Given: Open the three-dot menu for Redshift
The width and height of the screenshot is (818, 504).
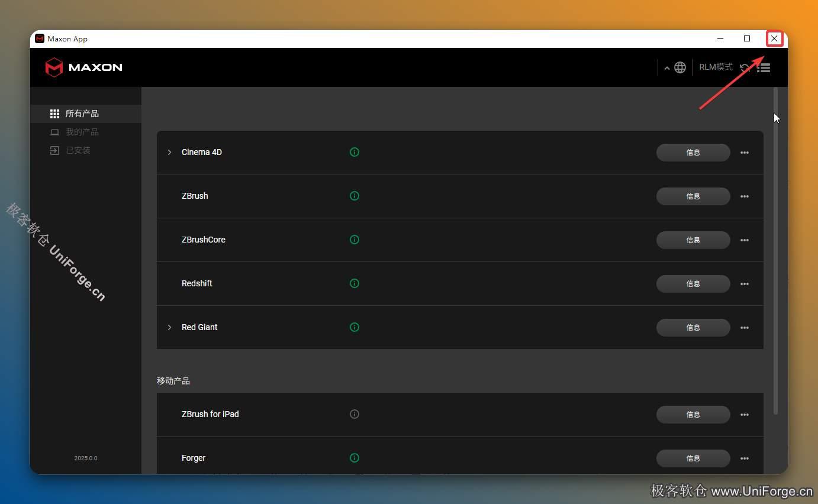Looking at the screenshot, I should 745,284.
